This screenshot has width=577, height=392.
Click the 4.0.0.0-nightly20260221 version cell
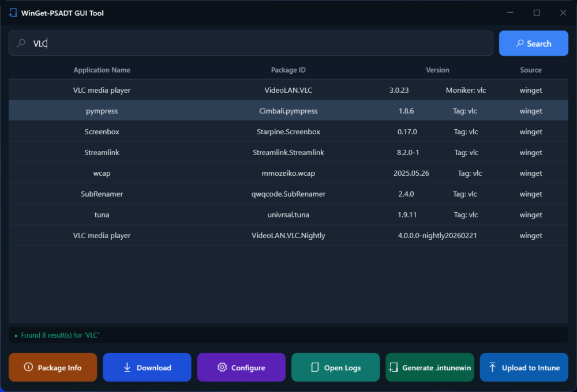pos(437,235)
